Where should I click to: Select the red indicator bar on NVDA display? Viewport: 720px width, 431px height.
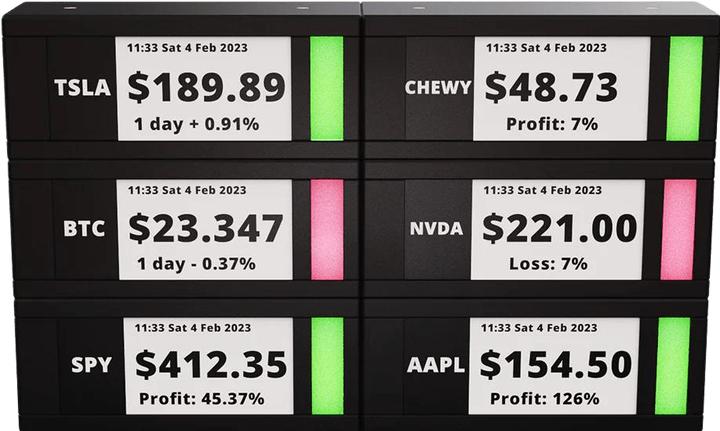coord(678,229)
